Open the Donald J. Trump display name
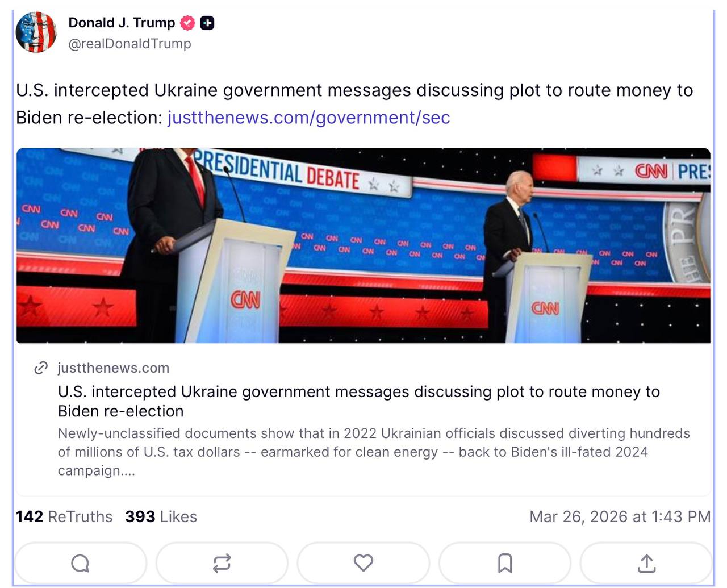Screen dimensions: 727x588 (122, 23)
